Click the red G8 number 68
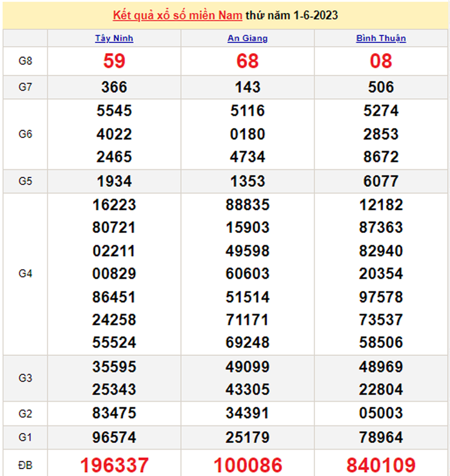The image size is (450, 476). pyautogui.click(x=247, y=61)
